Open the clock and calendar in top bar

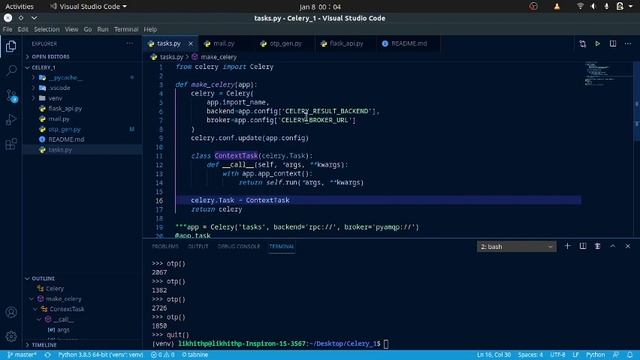320,7
